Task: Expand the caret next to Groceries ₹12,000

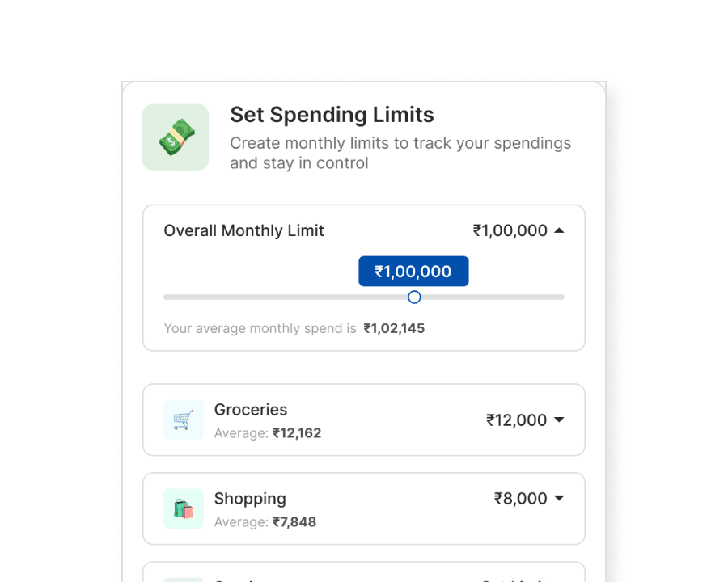Action: [559, 420]
